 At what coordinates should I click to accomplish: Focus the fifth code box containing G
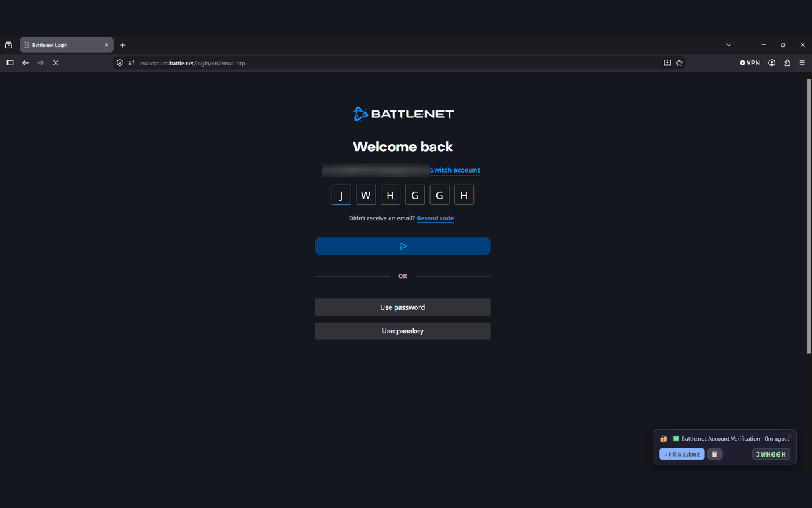(440, 195)
